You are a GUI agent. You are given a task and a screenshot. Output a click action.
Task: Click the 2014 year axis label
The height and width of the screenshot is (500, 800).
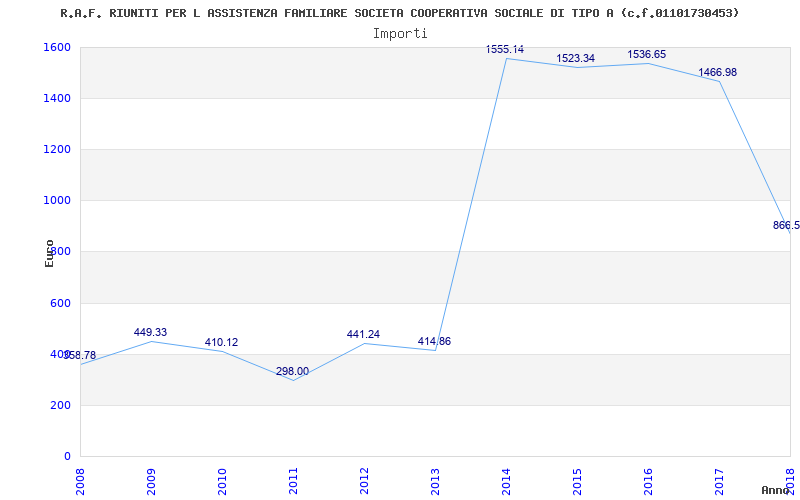click(x=506, y=482)
